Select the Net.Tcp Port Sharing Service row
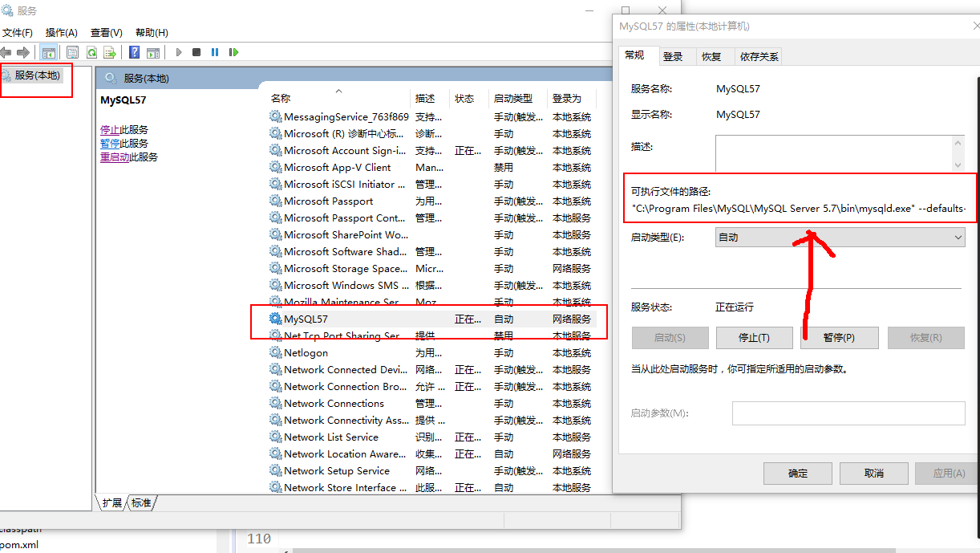980x553 pixels. point(433,335)
